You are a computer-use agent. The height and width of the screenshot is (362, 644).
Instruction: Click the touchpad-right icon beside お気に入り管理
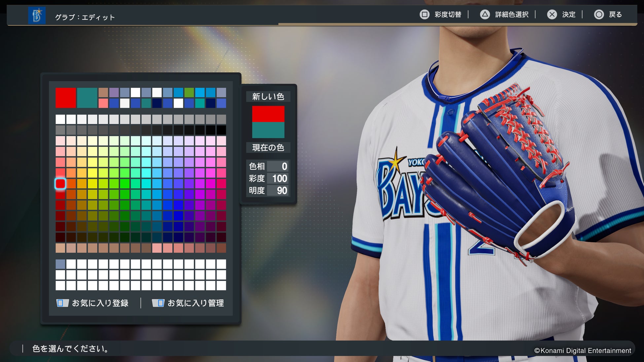pyautogui.click(x=158, y=303)
